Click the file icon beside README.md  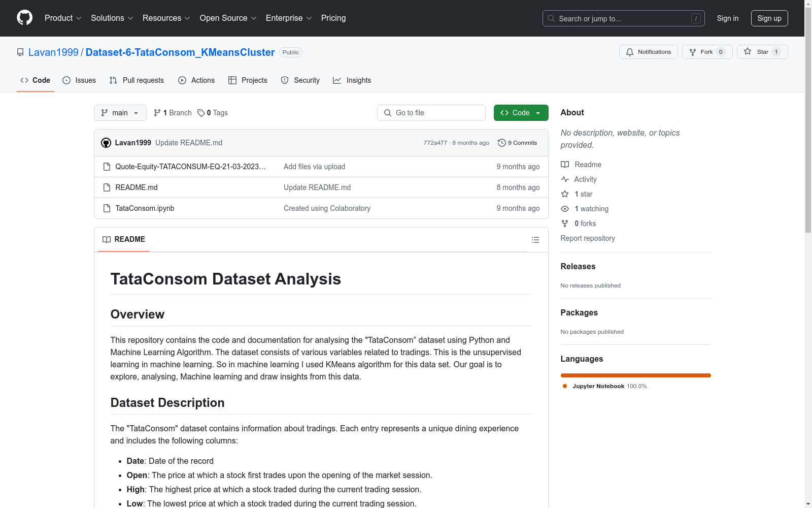point(107,187)
